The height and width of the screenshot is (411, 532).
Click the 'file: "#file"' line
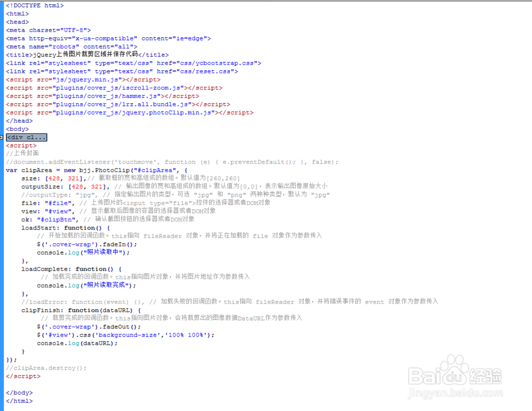click(146, 203)
